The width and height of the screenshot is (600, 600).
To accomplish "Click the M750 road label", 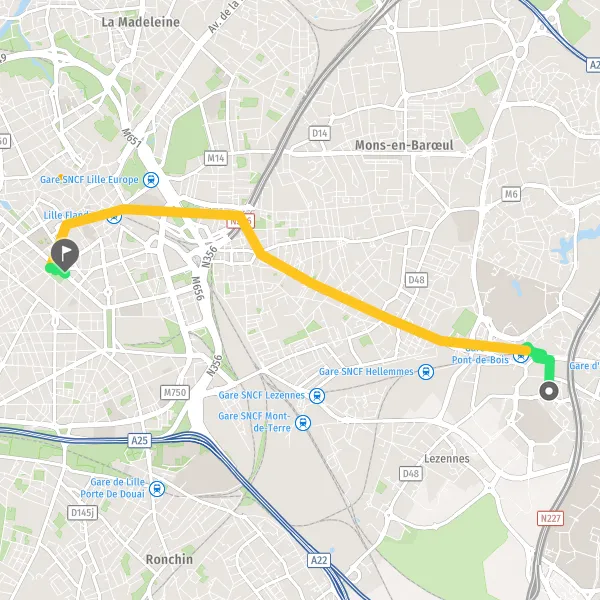I will (x=175, y=393).
